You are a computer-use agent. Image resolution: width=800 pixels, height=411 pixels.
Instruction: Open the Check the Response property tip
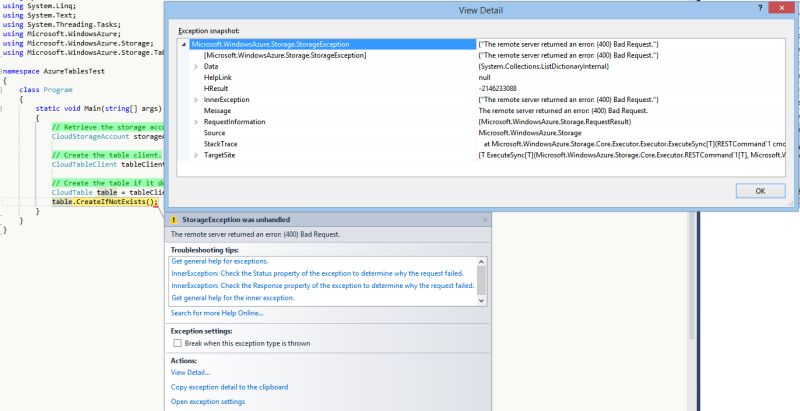point(323,286)
